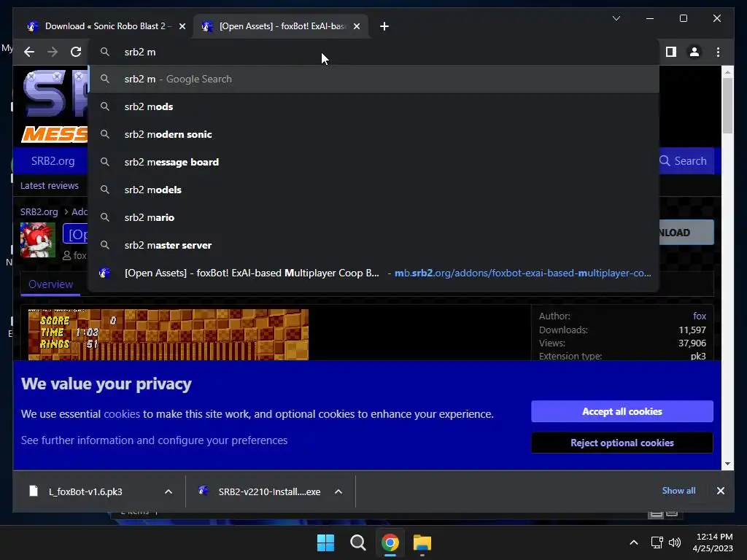Click search icon beside 'srb2 mario' suggestion
Image resolution: width=747 pixels, height=560 pixels.
[x=105, y=217]
